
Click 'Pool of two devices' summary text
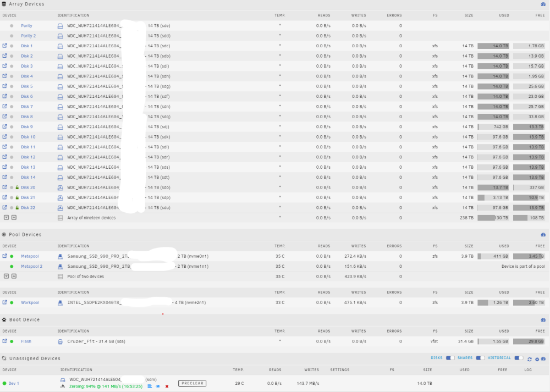click(86, 277)
